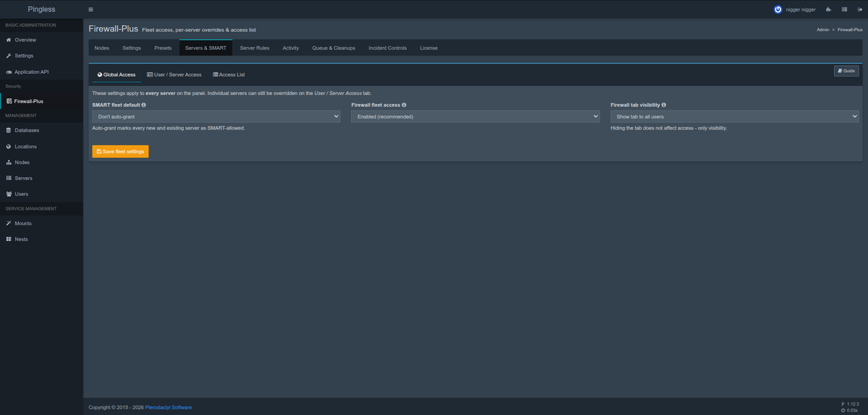Toggle the sidebar with the hamburger icon
This screenshot has width=868, height=415.
click(91, 9)
